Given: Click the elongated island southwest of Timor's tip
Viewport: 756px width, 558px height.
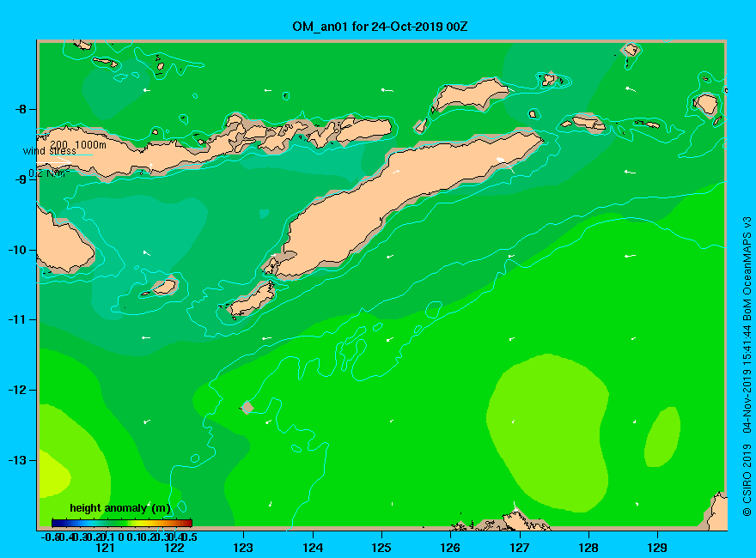Looking at the screenshot, I should click(251, 300).
